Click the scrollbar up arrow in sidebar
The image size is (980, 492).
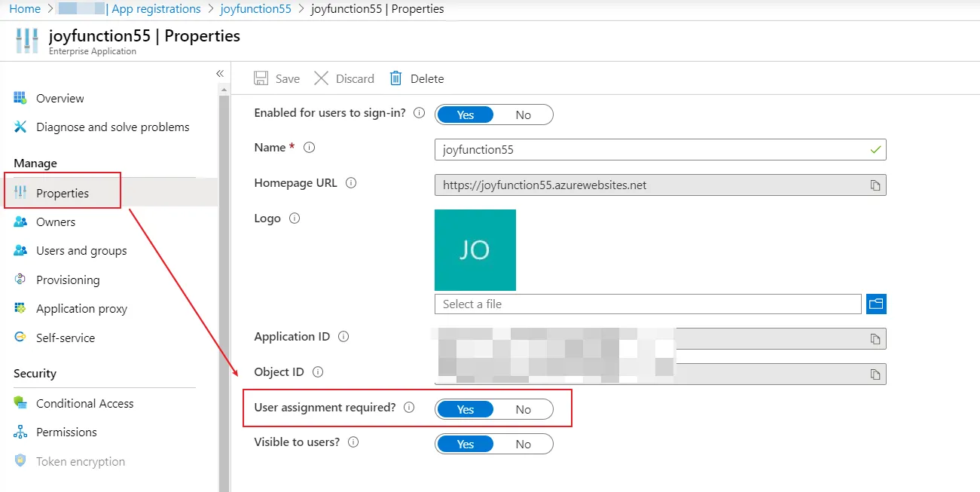(224, 89)
